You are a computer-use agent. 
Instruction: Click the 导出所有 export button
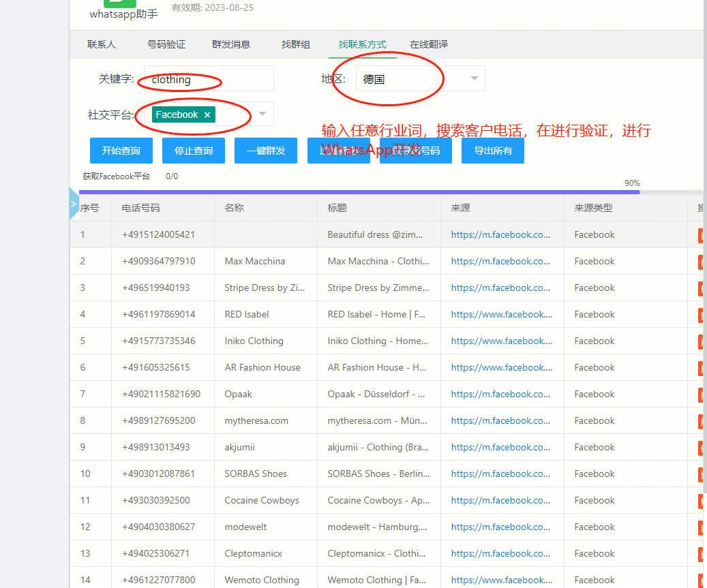coord(493,151)
